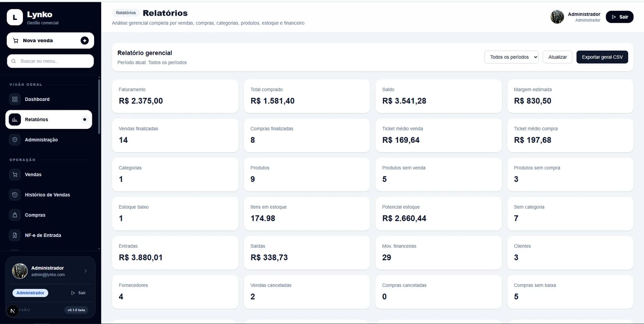Click the plus icon on Nova venda
The image size is (644, 324).
click(x=84, y=40)
